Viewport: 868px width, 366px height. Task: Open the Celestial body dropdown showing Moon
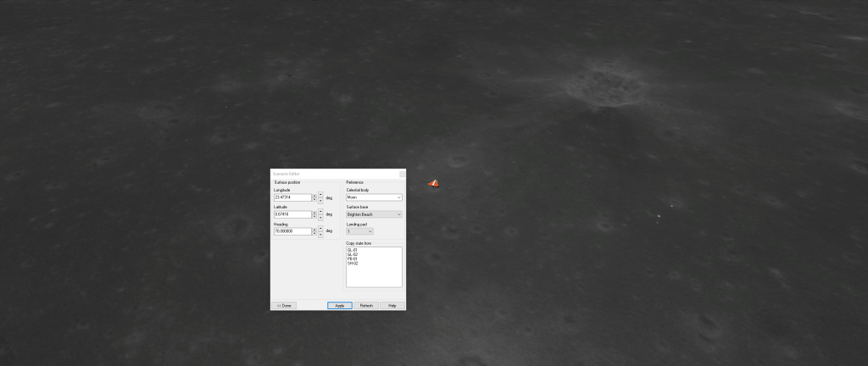tap(374, 197)
